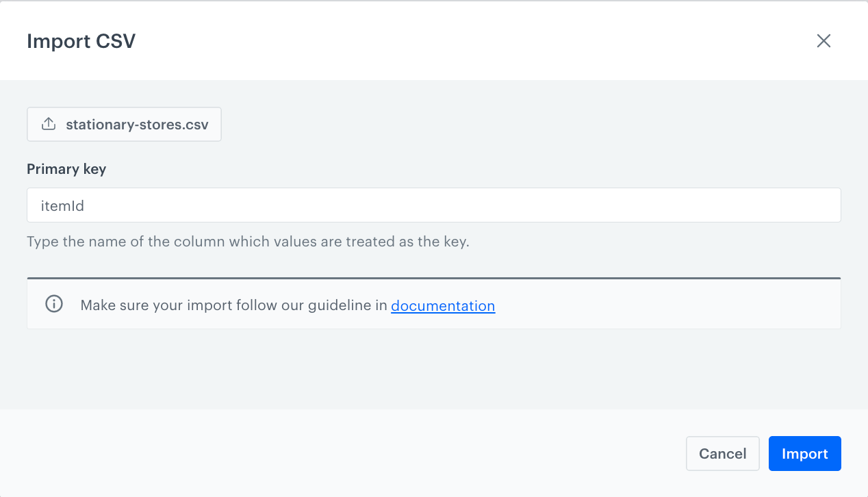Click the Primary key field label
Viewport: 868px width, 497px height.
66,168
